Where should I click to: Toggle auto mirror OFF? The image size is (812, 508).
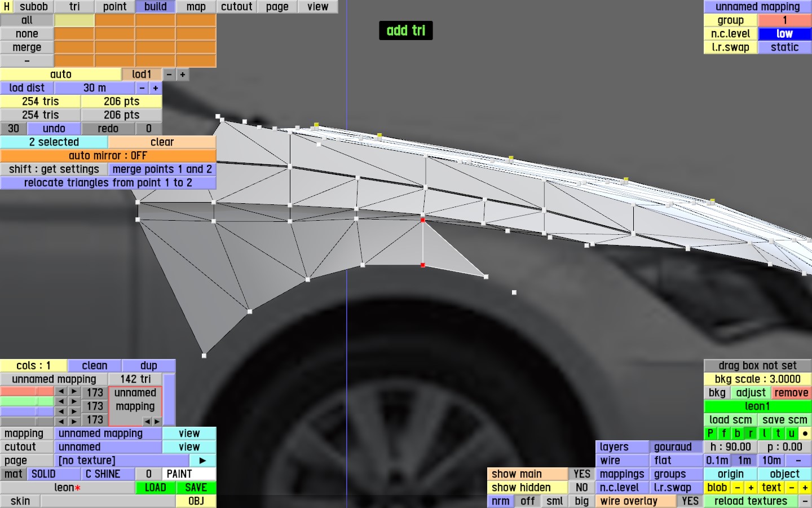tap(108, 156)
